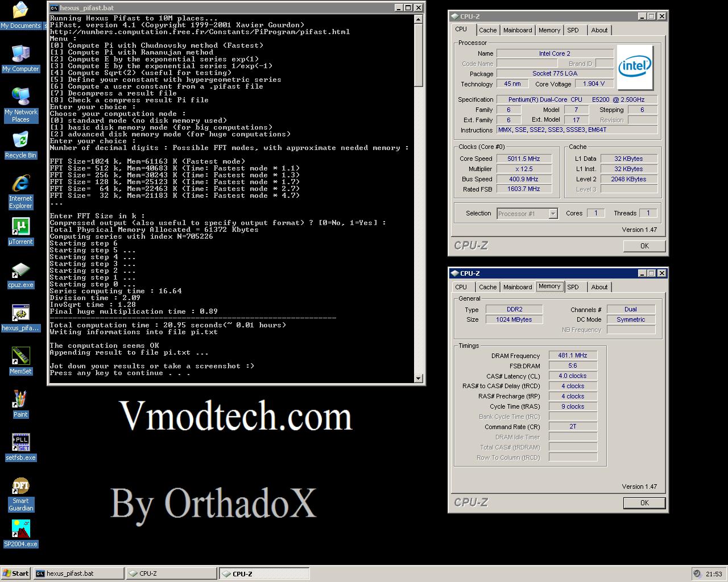
Task: Open the Recycle Bin icon
Action: pos(20,144)
